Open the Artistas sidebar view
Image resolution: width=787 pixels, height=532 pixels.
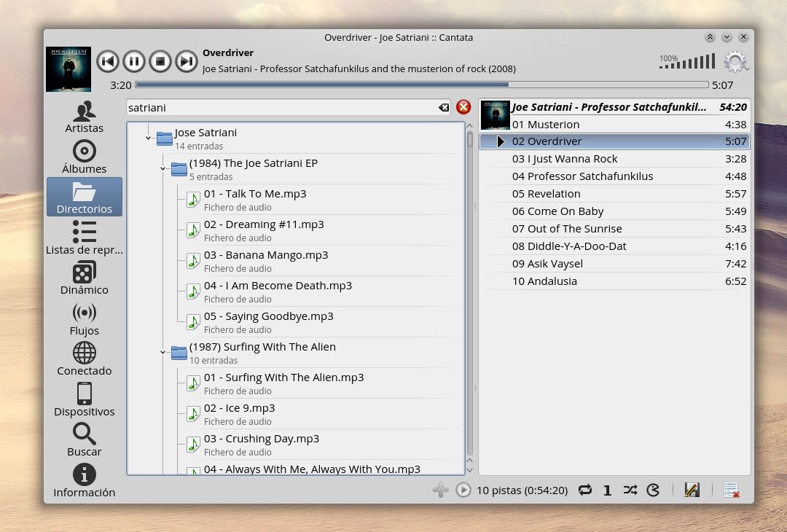coord(85,117)
